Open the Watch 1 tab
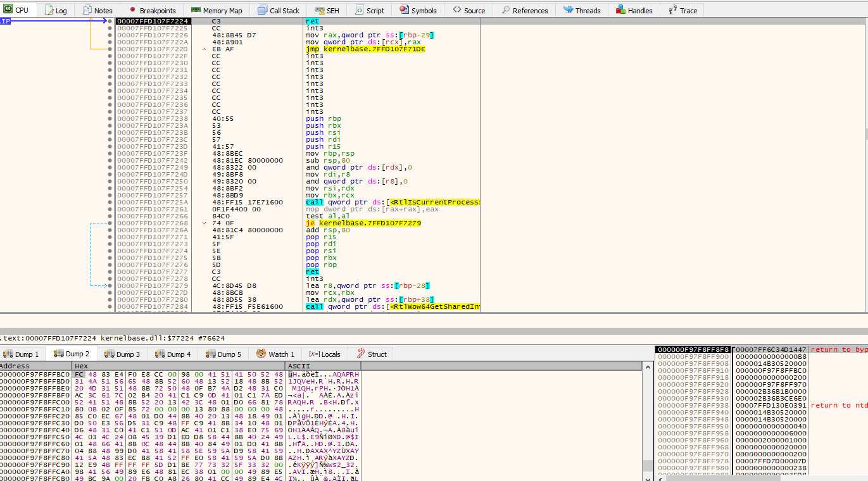The width and height of the screenshot is (868, 481). pos(275,354)
